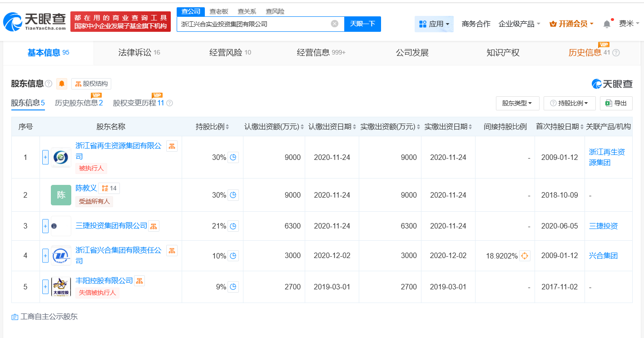The height and width of the screenshot is (338, 644).
Task: Click the green 陈 avatar
Action: tap(61, 195)
